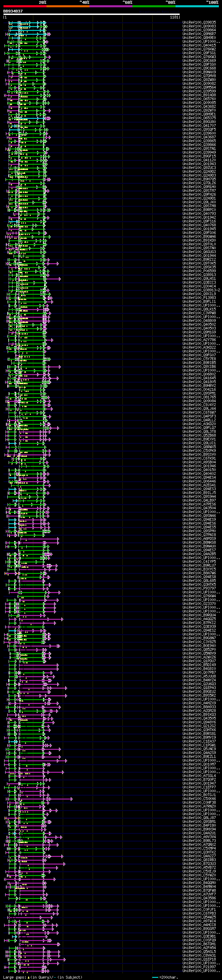222x980 pixels.
Task: Select hit UniRef100_B9NAX9
Action: [x=199, y=72]
